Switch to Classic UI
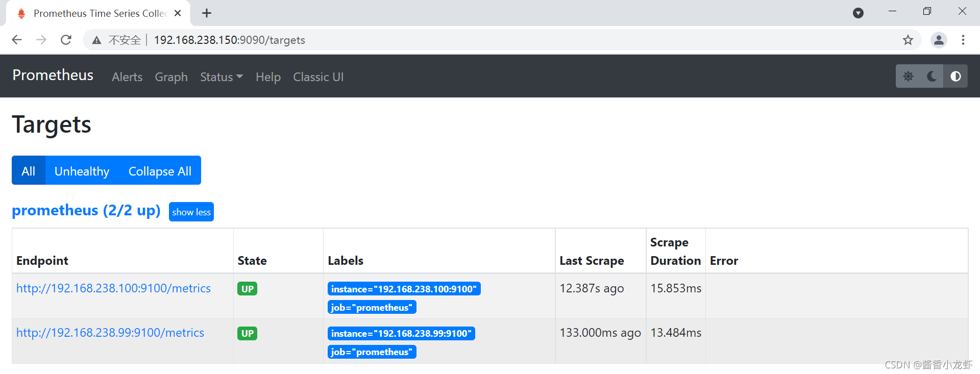980x374 pixels. (318, 77)
